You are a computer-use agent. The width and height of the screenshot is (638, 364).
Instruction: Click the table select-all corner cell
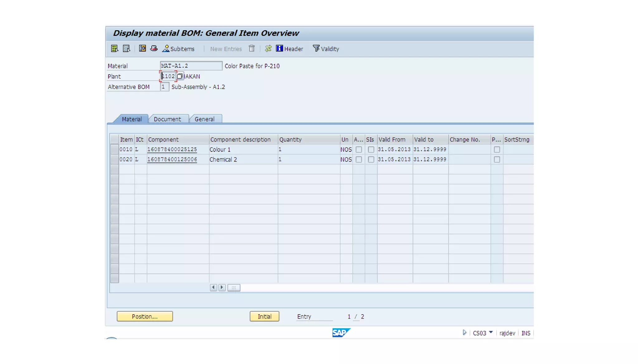pyautogui.click(x=114, y=139)
